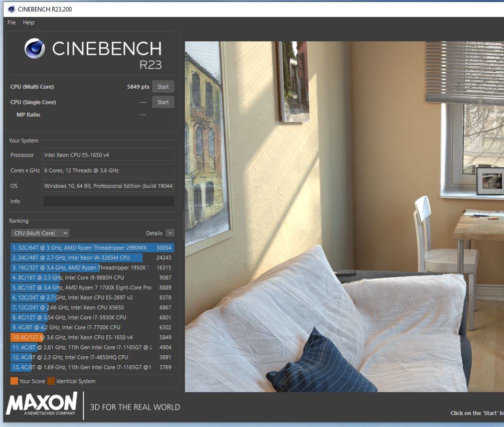Click the empty Info field
Viewport: 504px width, 427px height.
pyautogui.click(x=108, y=201)
